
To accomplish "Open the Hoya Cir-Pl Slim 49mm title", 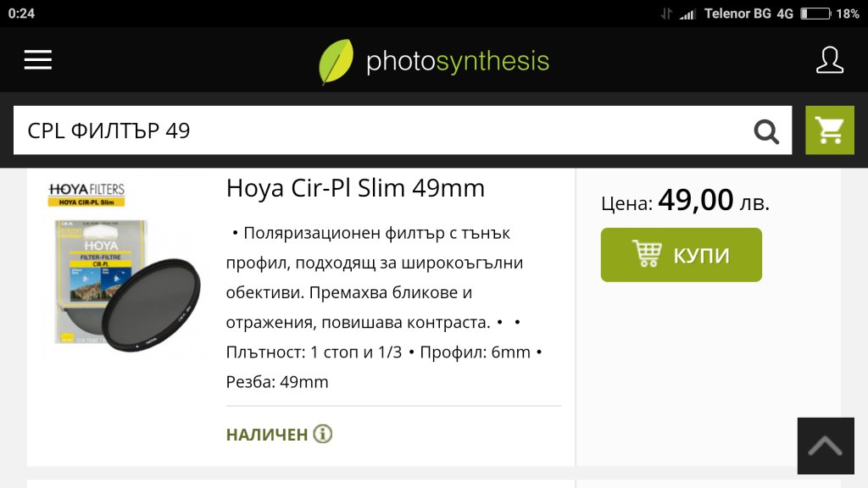I will tap(355, 188).
